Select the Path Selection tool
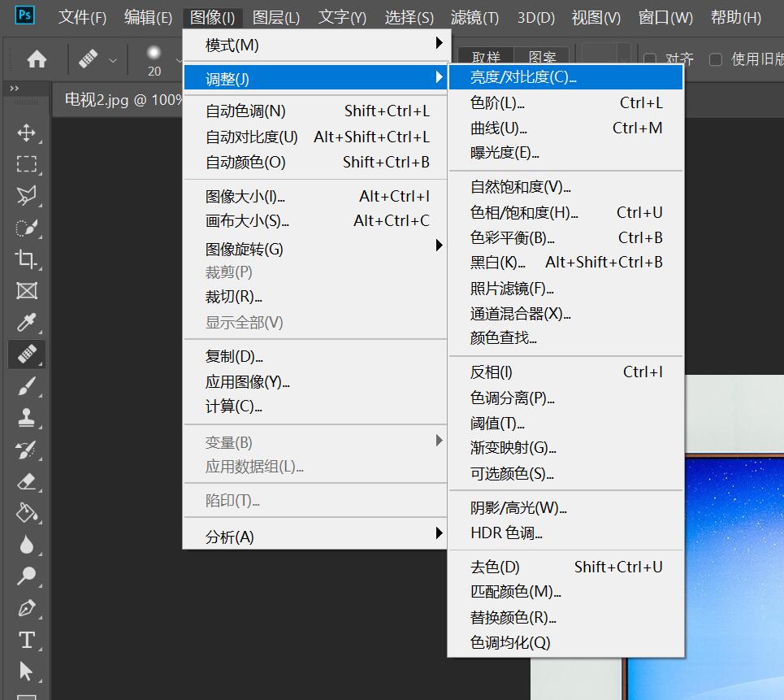This screenshot has height=700, width=784. point(27,672)
